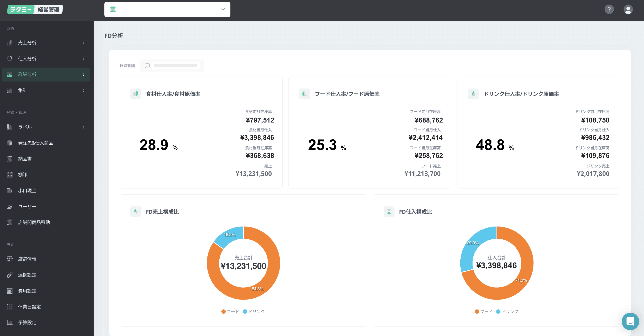Open the help question mark icon
Image resolution: width=644 pixels, height=336 pixels.
[x=609, y=9]
